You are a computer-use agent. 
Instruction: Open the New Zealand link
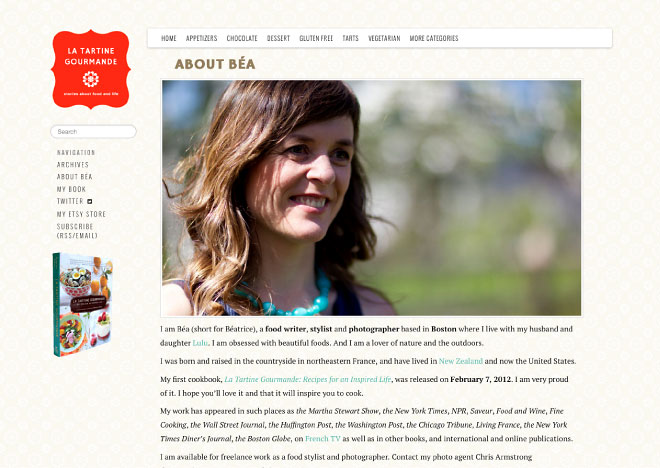460,361
